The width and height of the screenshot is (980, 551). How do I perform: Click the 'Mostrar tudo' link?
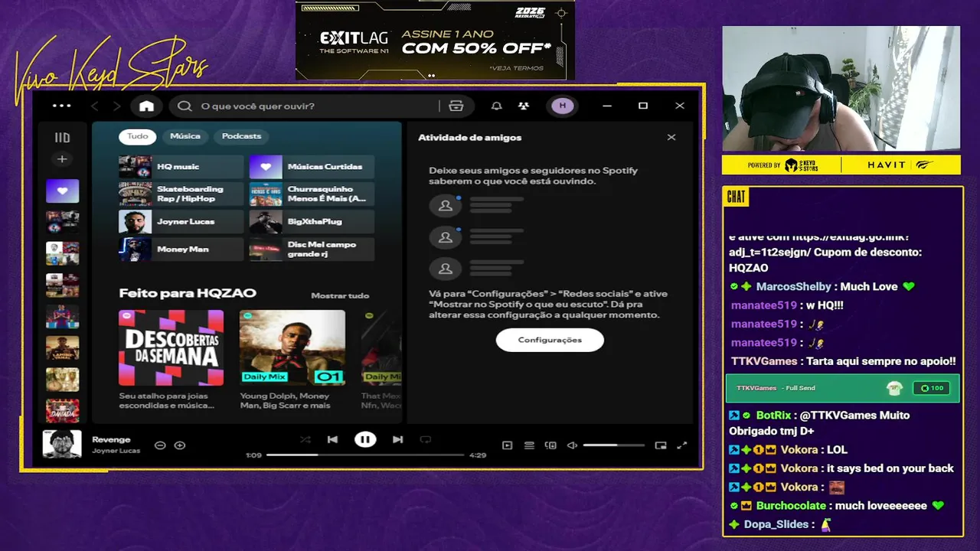point(340,295)
